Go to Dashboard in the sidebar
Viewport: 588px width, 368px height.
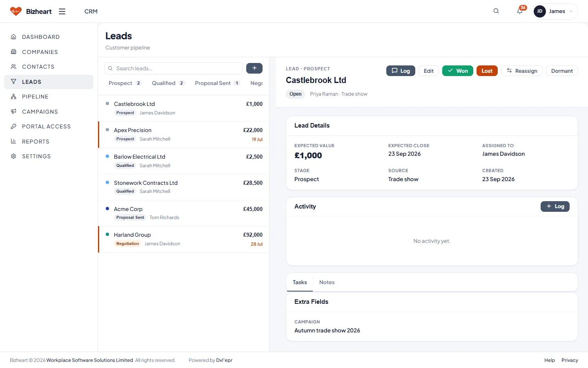pos(49,37)
